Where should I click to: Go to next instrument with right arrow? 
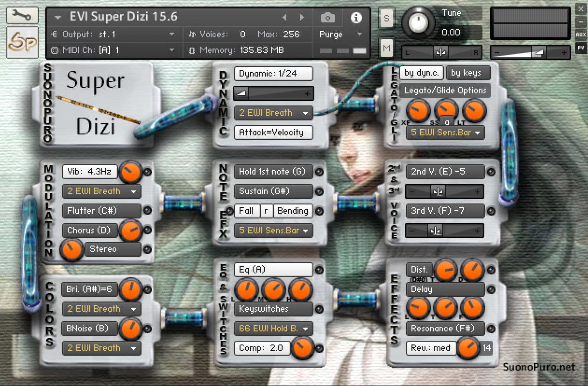pos(302,18)
